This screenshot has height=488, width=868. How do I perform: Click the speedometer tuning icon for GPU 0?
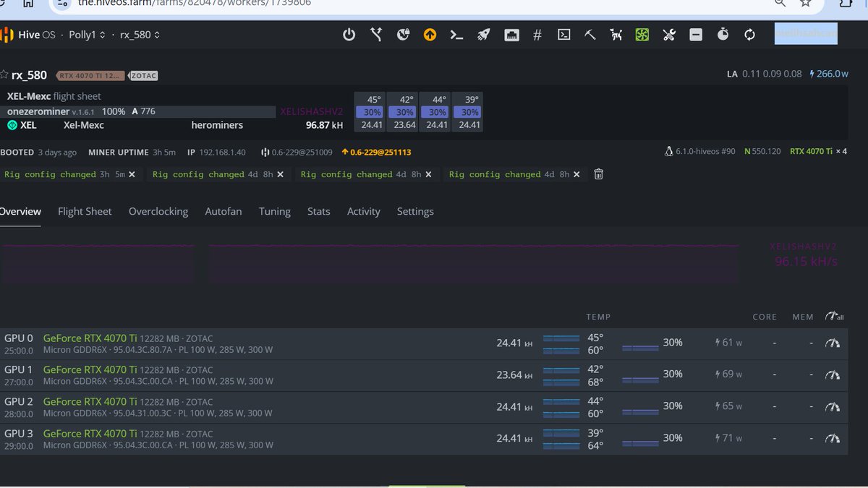833,343
